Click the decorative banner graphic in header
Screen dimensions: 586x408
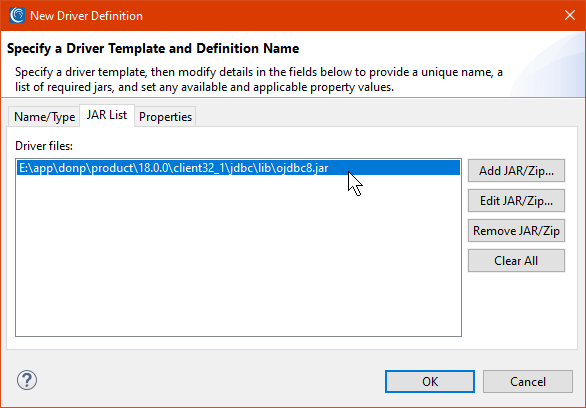pos(548,64)
